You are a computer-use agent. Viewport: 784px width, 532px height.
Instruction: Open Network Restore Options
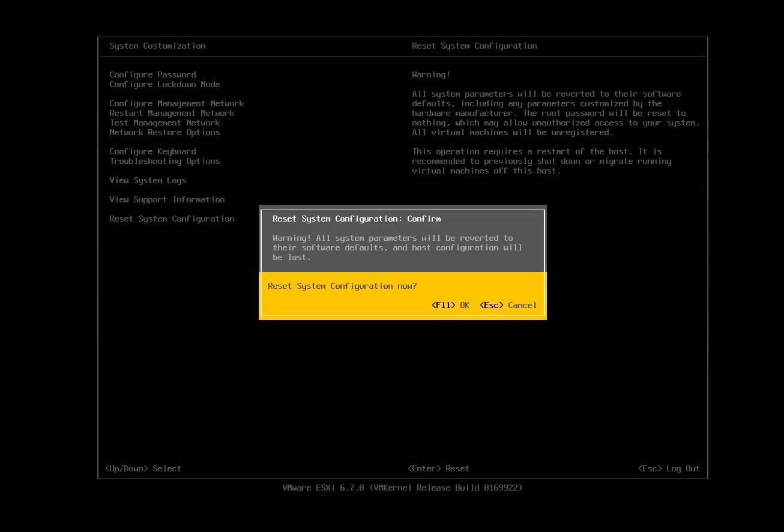click(164, 132)
